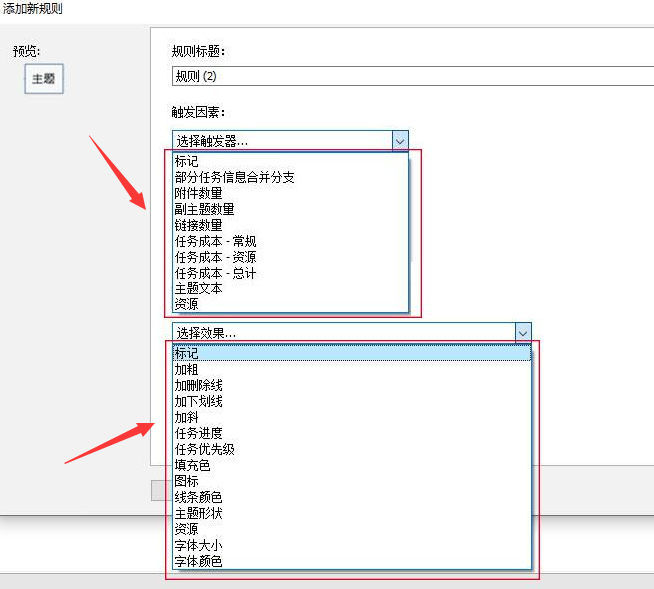Select 任务成本 - 常规 option
Image resolution: width=654 pixels, height=589 pixels.
[290, 241]
